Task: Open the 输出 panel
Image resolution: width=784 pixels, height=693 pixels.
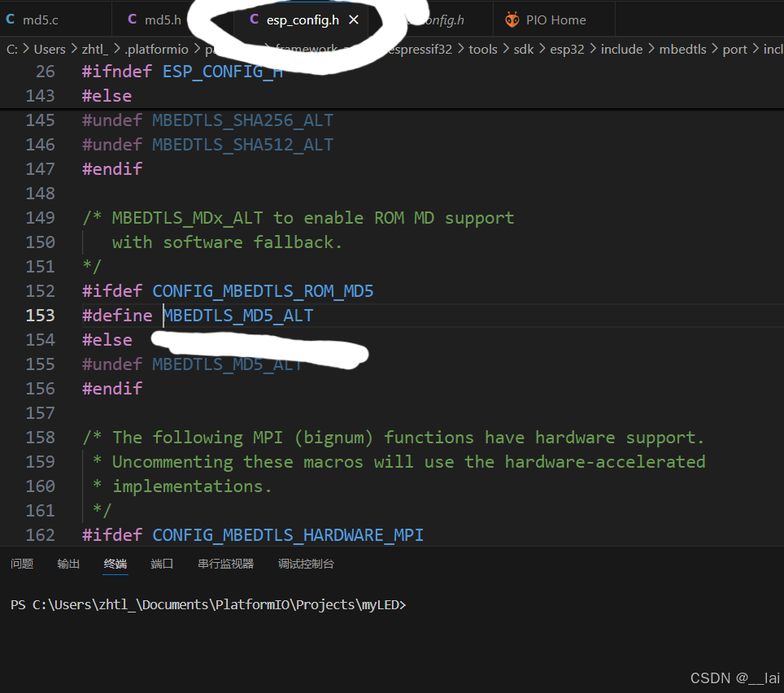Action: click(68, 564)
